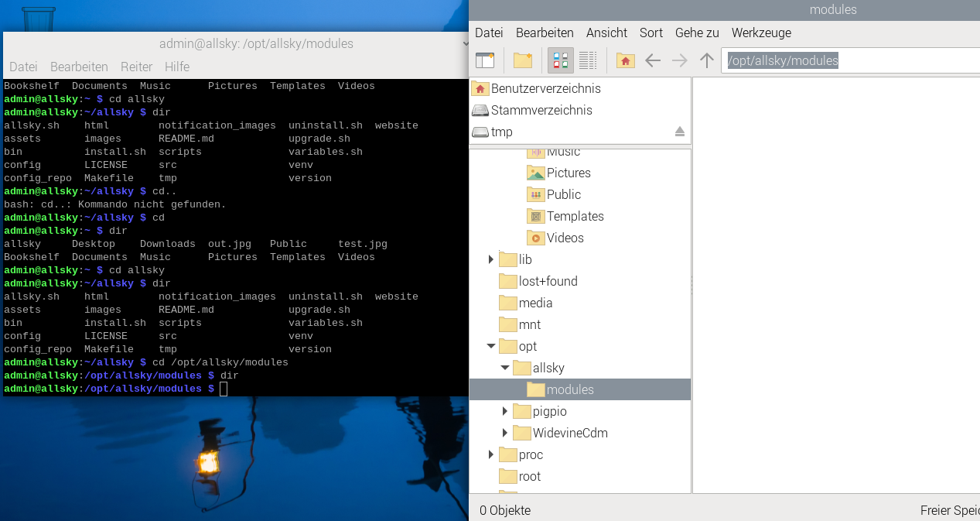Open Werkzeuge menu

click(761, 33)
